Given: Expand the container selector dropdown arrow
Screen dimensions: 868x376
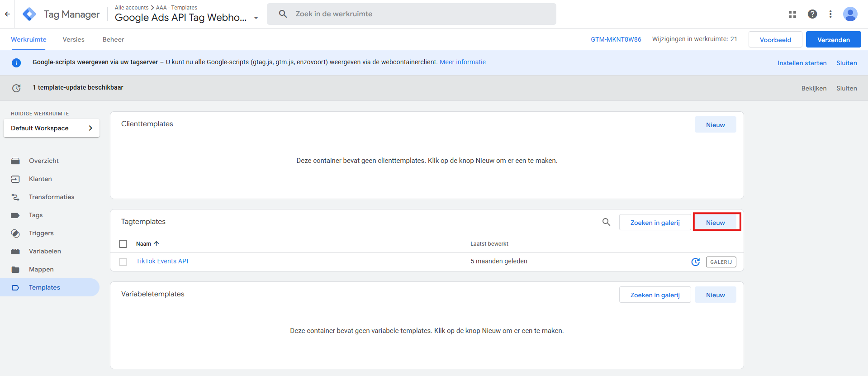Looking at the screenshot, I should [256, 18].
